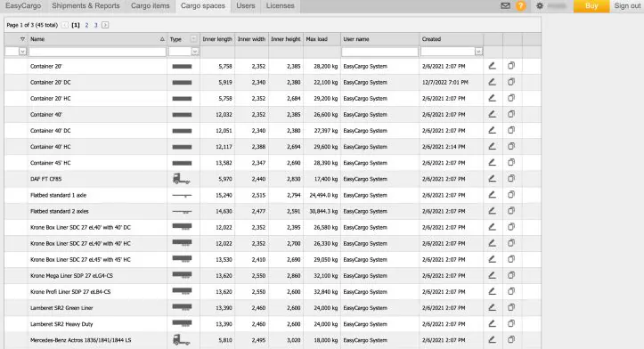644x349 pixels.
Task: Select '12/7/2022 7:01 PM' date cell
Action: [445, 82]
